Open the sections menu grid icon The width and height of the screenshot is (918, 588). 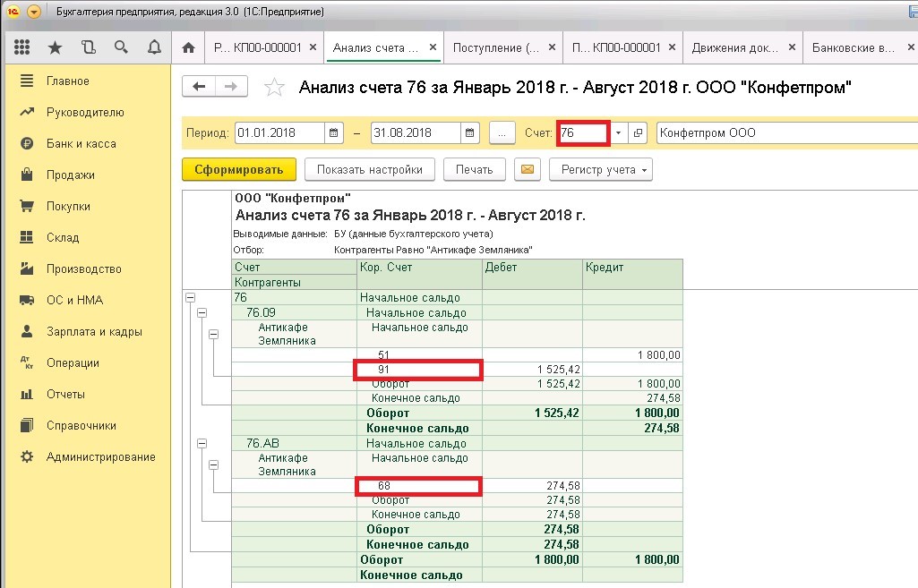click(21, 47)
